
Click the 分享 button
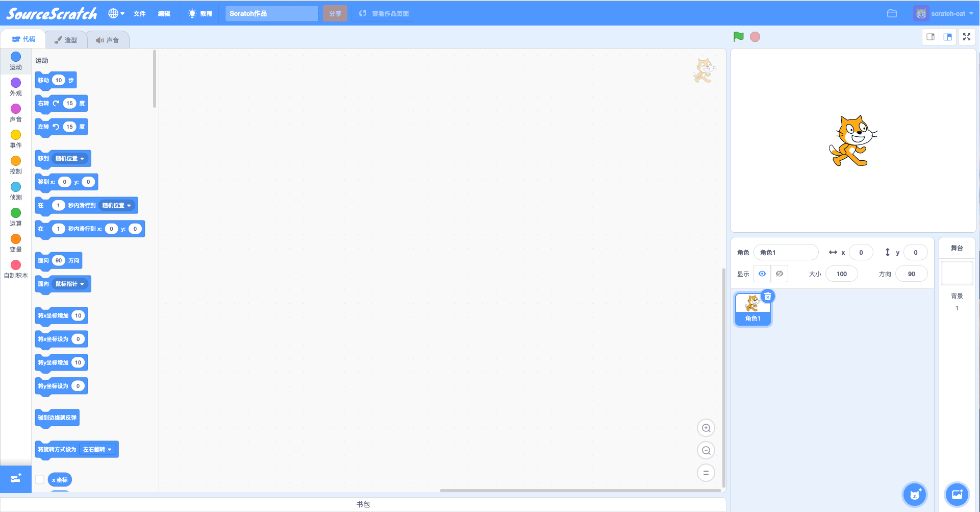click(x=335, y=13)
